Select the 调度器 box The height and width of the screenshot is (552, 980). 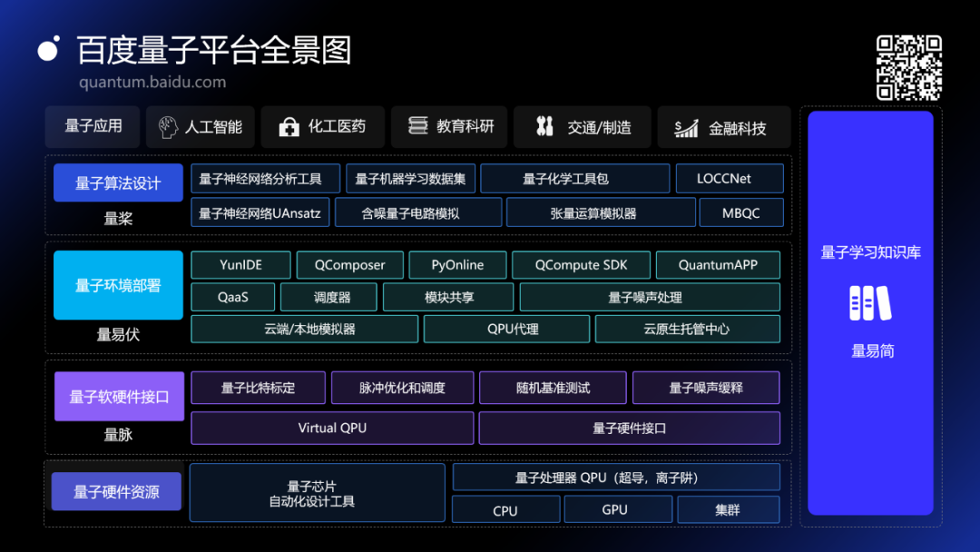click(328, 297)
